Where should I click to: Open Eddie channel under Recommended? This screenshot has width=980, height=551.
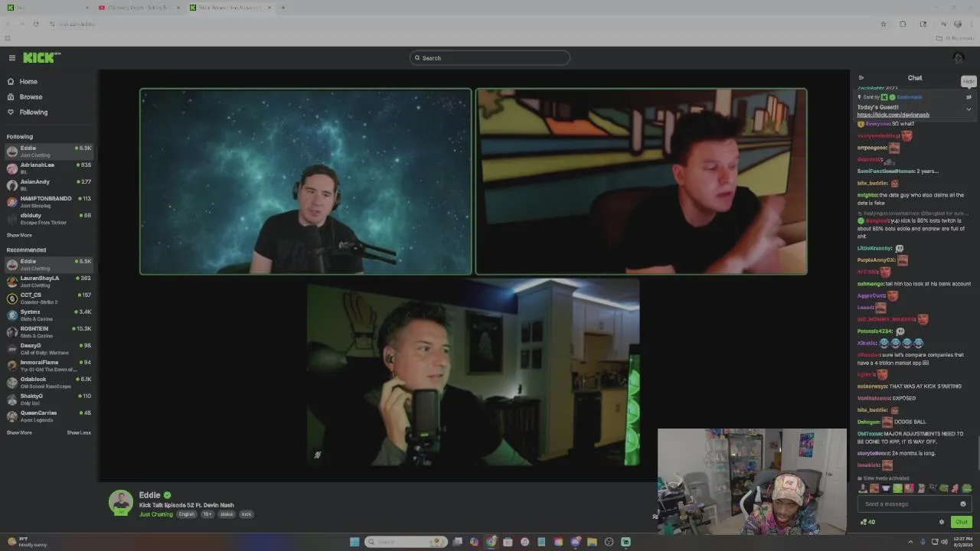pos(49,265)
